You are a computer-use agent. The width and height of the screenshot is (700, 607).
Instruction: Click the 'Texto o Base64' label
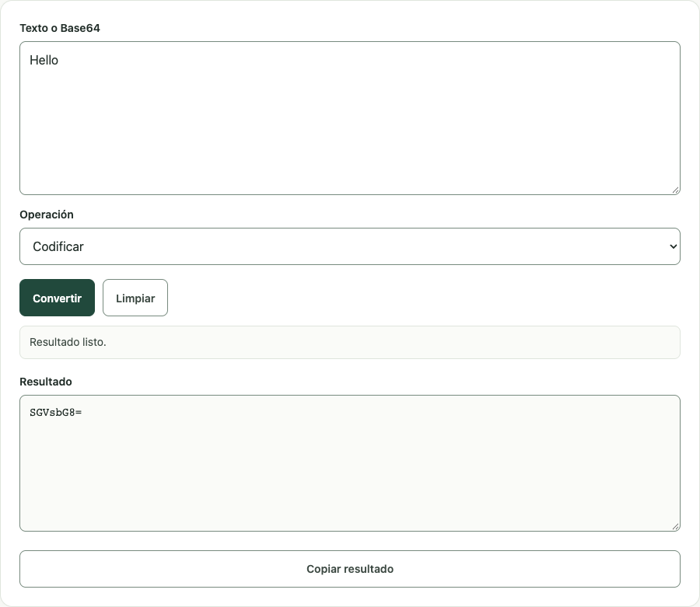(60, 28)
